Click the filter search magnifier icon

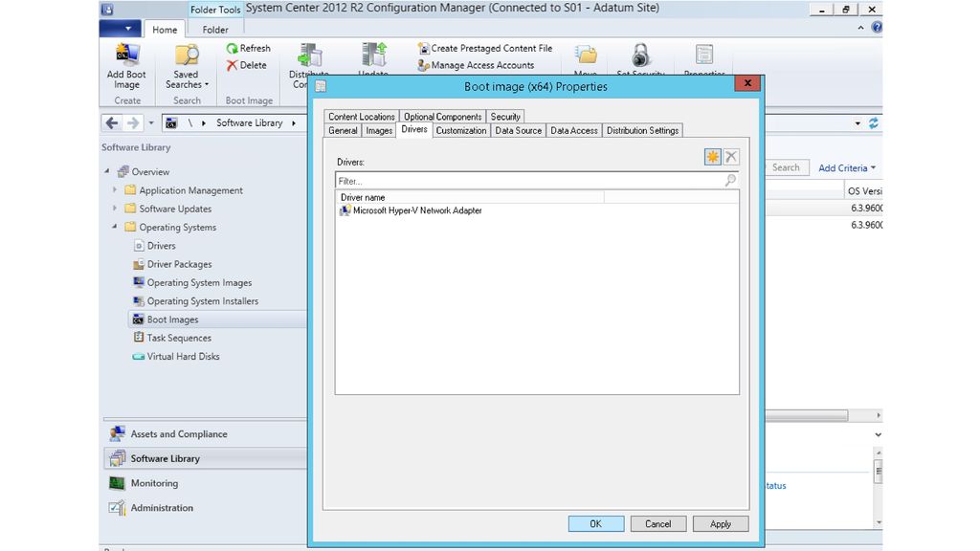730,181
